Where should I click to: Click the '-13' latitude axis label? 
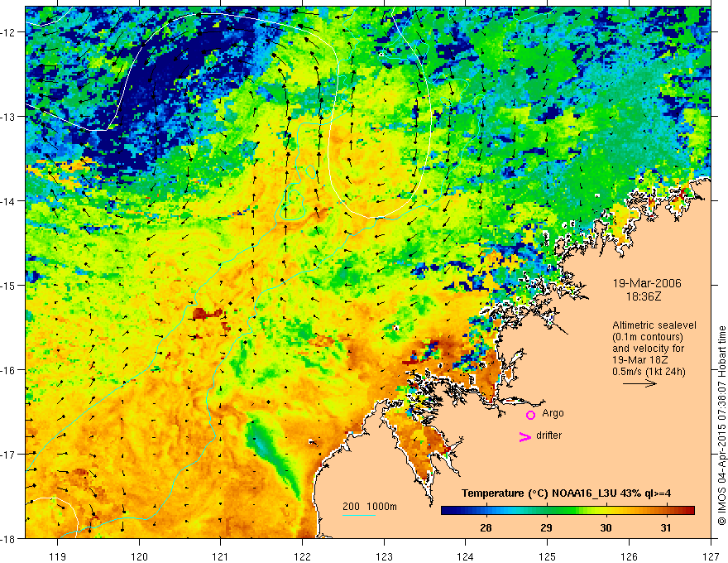(x=9, y=117)
